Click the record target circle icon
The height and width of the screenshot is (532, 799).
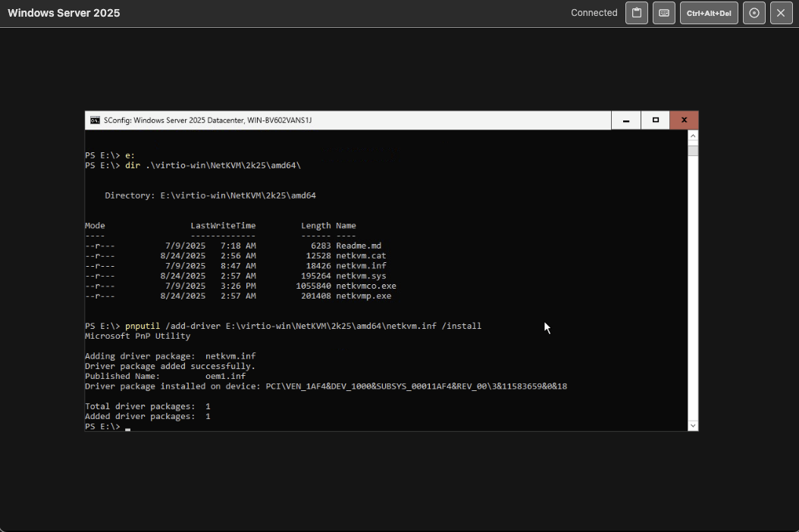coord(754,13)
